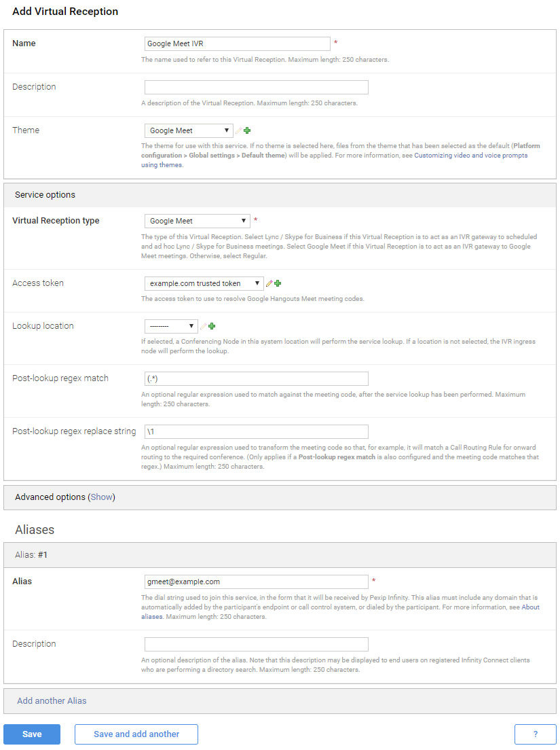Edit the selected access token via pencil icon

click(x=269, y=283)
